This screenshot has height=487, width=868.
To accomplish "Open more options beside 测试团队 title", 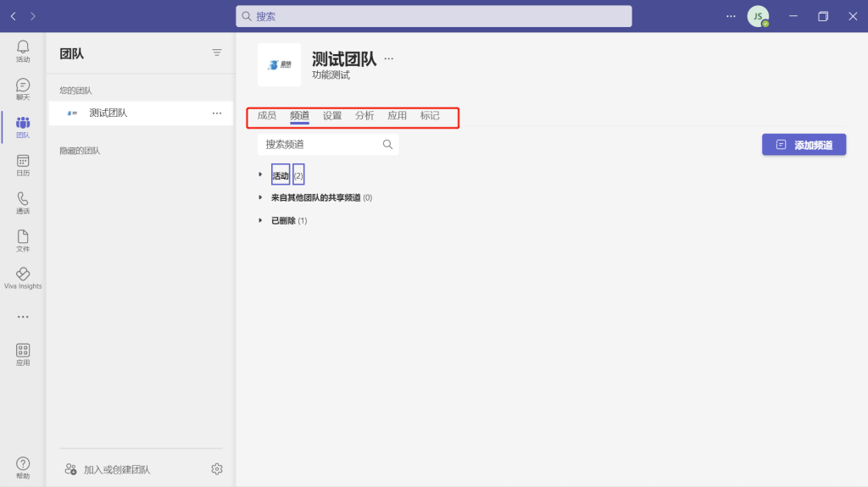I will 388,58.
